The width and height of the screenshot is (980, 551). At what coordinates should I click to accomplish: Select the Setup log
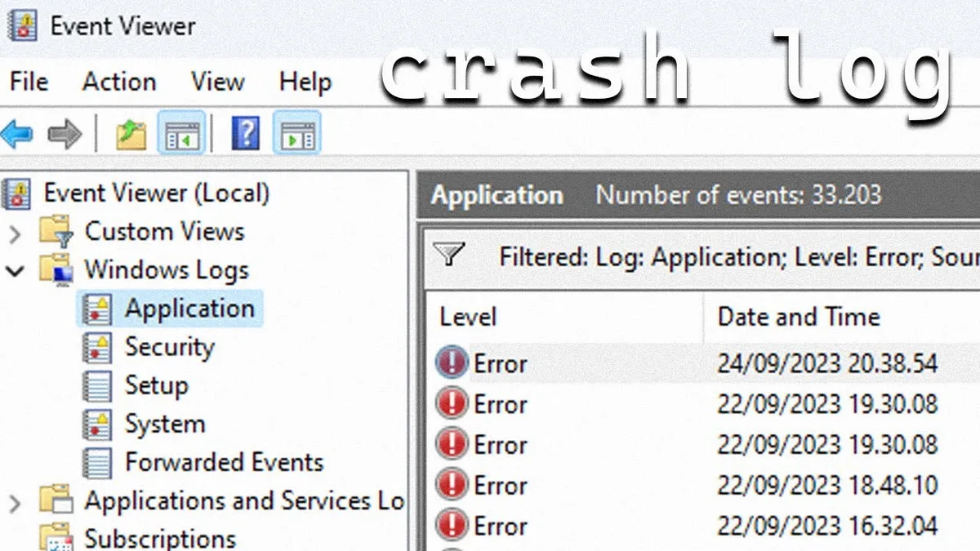(156, 384)
